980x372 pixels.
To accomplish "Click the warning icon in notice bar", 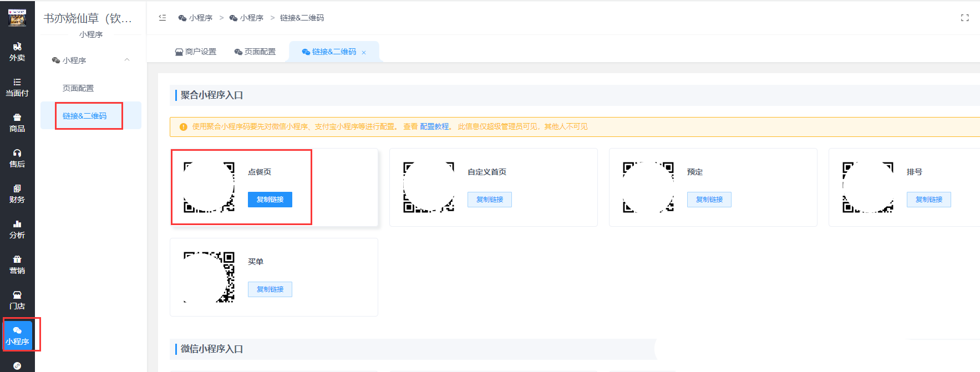I will point(184,127).
